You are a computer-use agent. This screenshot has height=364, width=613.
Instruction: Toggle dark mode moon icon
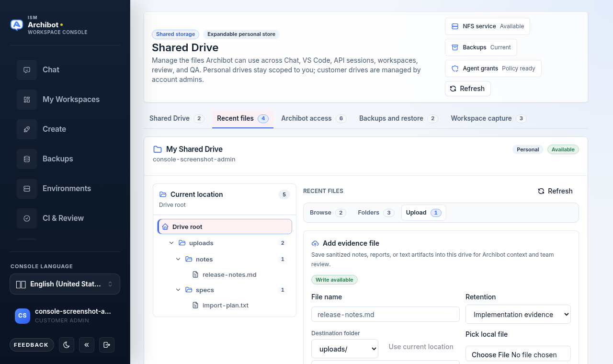pyautogui.click(x=67, y=345)
